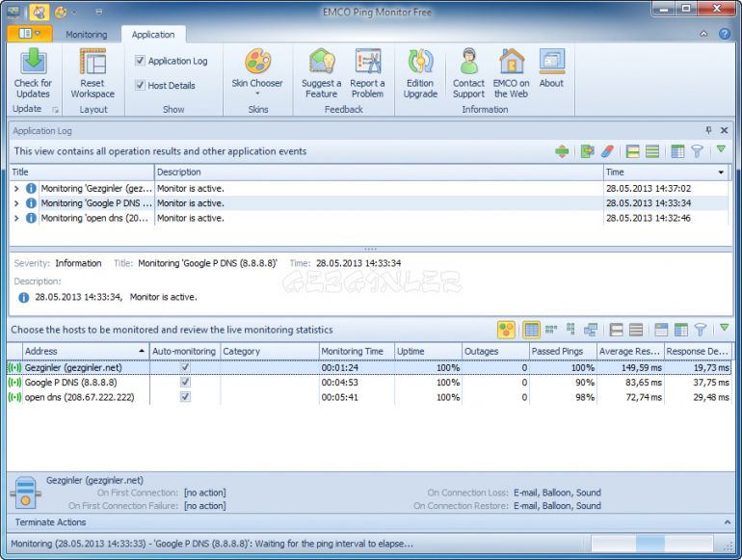The image size is (742, 560).
Task: Click the eraser clear log icon
Action: click(x=607, y=151)
